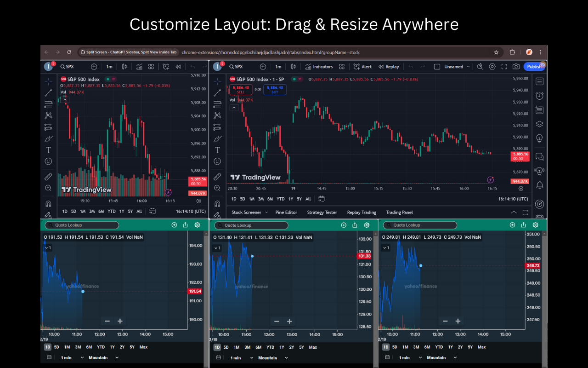Select the patterns tool in the wide SPX chart
This screenshot has width=588, height=368.
coord(217,116)
